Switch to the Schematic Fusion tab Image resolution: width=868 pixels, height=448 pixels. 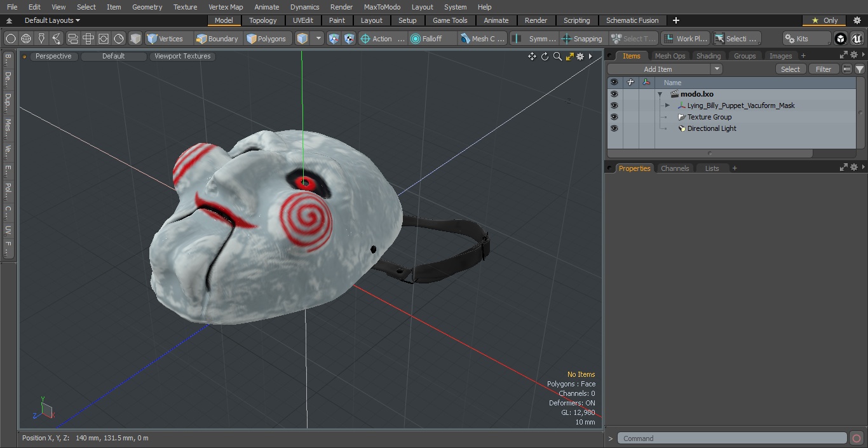(632, 20)
